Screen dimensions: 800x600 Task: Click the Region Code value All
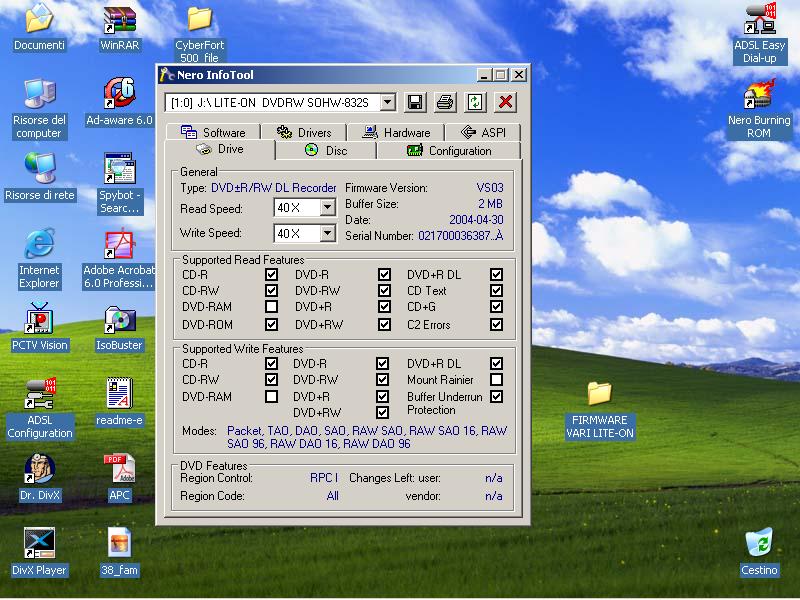(333, 496)
